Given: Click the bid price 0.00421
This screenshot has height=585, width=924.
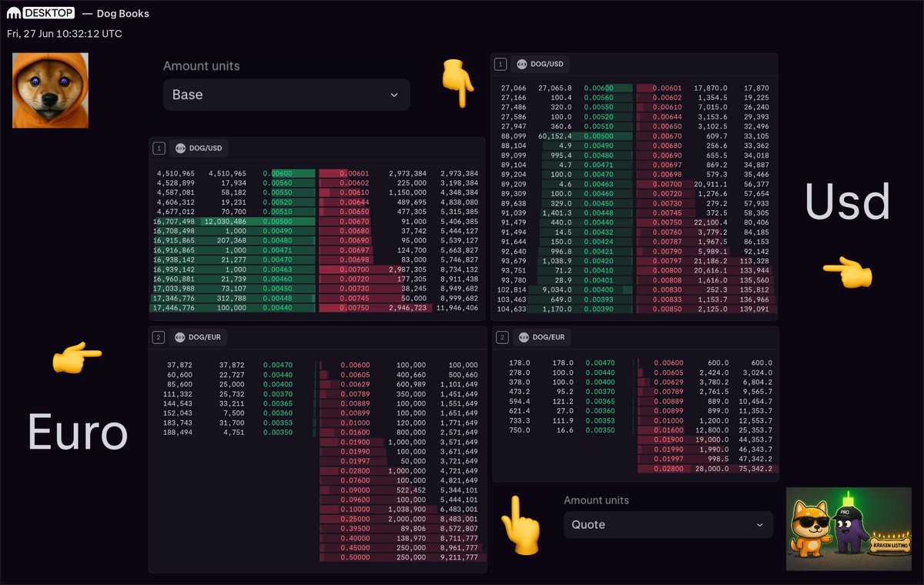Looking at the screenshot, I should (x=598, y=251).
